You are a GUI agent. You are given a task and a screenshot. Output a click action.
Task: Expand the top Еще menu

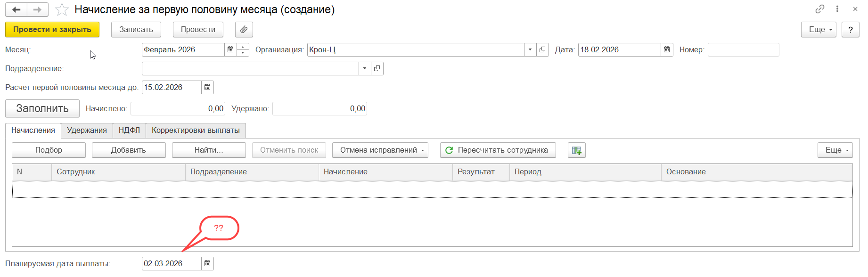(819, 30)
